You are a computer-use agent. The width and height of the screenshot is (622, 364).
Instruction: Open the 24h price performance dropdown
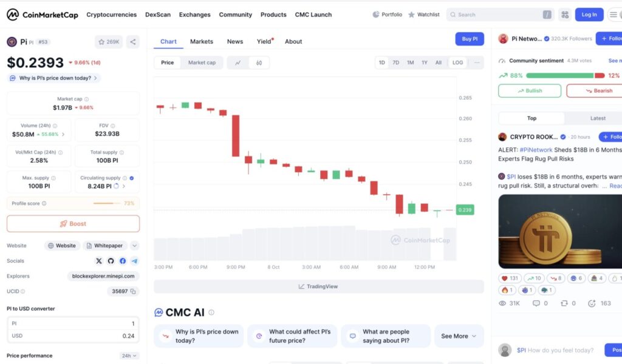(129, 356)
